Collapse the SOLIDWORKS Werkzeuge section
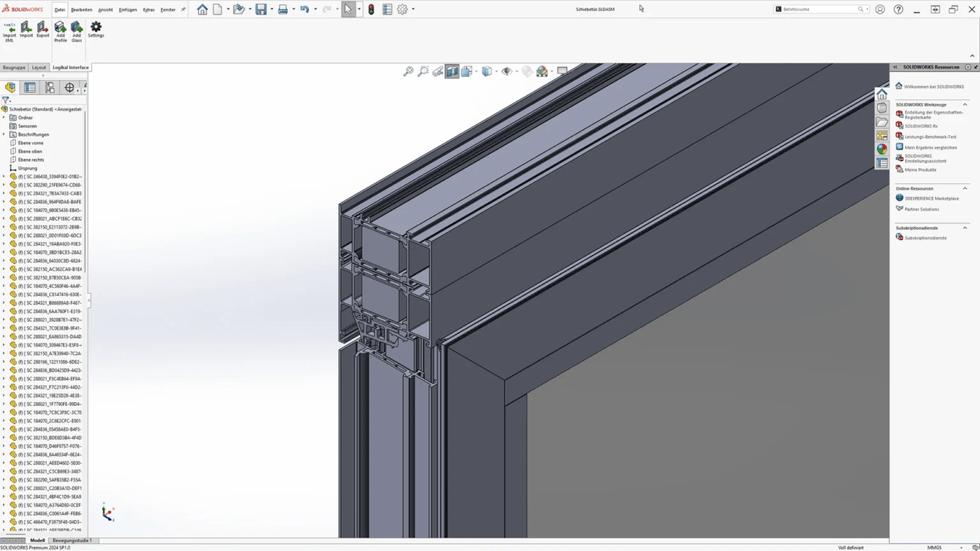 965,104
